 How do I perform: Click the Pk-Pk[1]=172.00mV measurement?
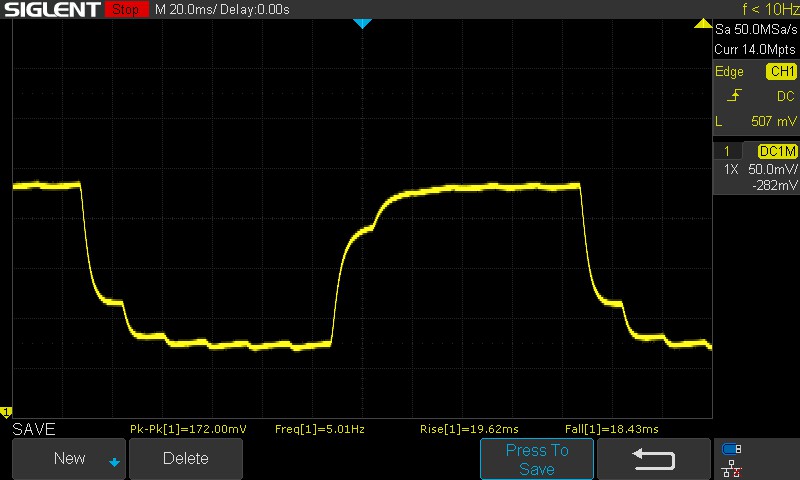click(x=188, y=429)
